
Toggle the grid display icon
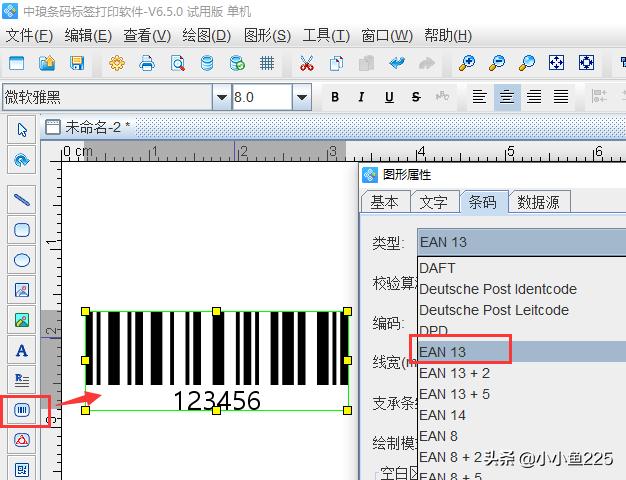point(267,63)
